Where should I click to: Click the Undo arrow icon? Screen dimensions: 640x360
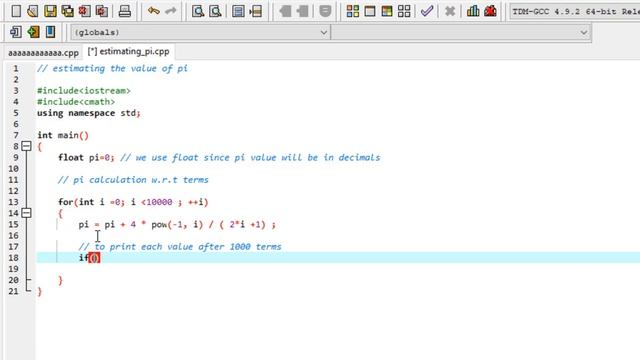pos(153,11)
